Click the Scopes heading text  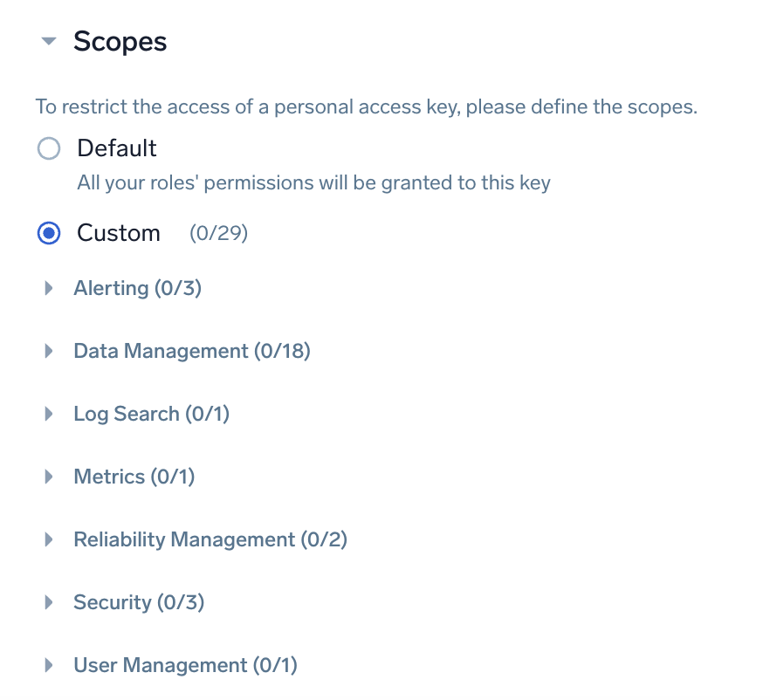click(120, 41)
